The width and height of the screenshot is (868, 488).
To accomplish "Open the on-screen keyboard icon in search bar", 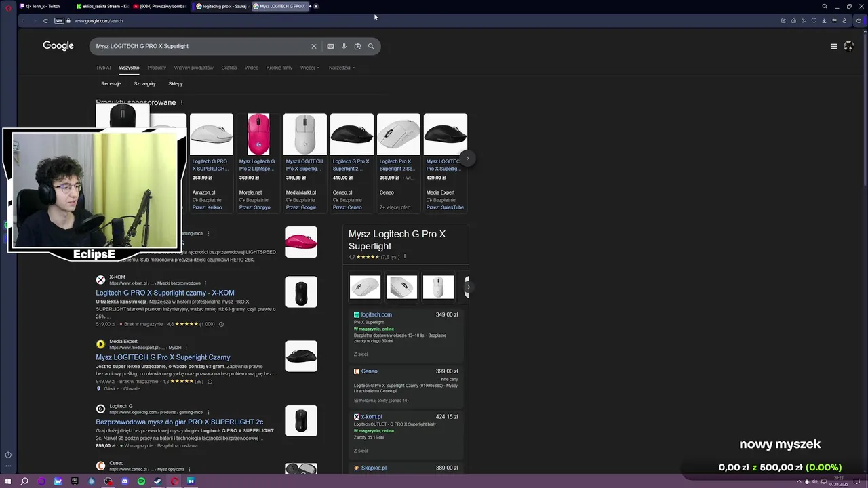I will 330,46.
